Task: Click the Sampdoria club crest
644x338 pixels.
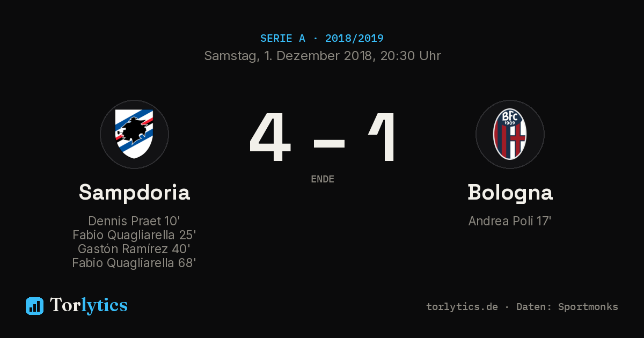Action: click(x=134, y=134)
